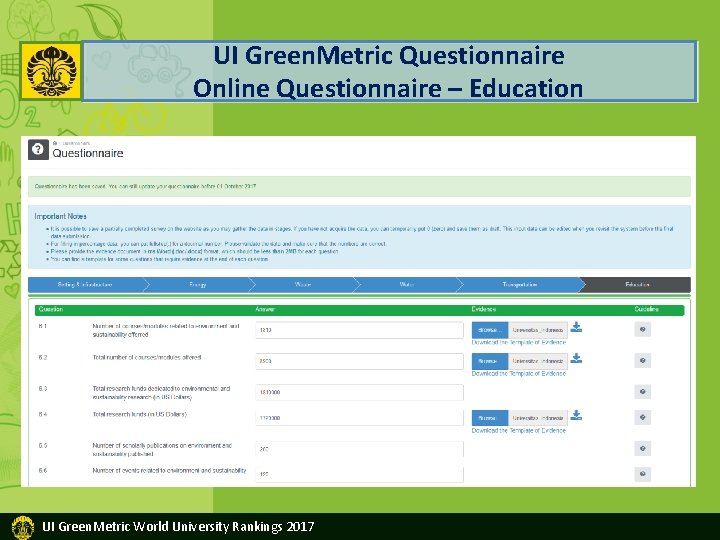Click Browse button for question 6.1 evidence
The height and width of the screenshot is (540, 720).
(489, 330)
